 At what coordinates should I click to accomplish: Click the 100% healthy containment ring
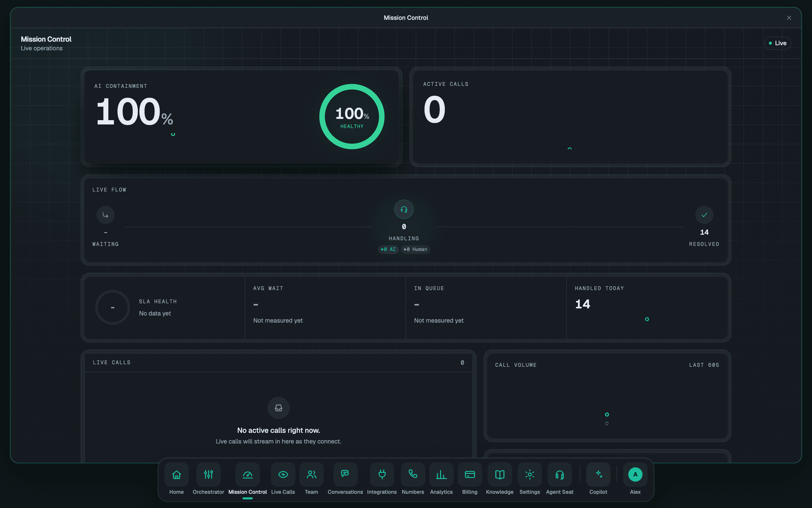point(352,117)
